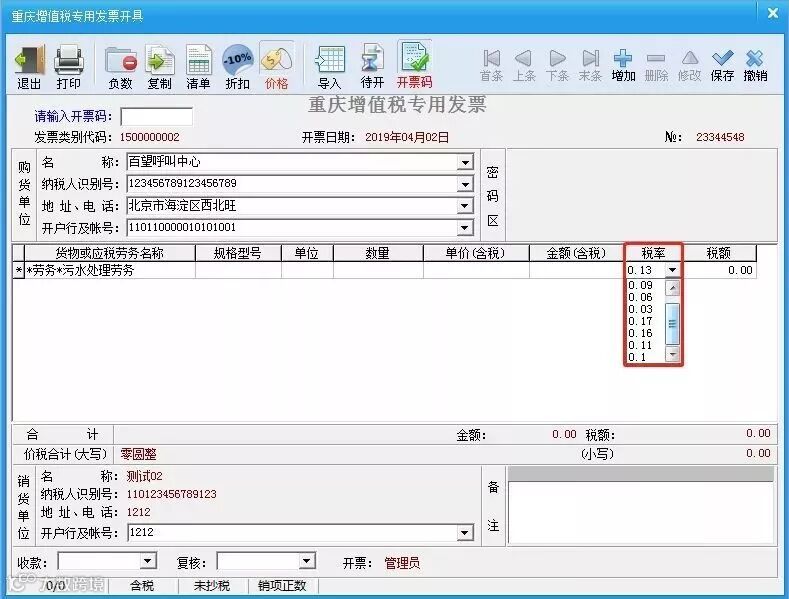Click the 金额(含税) column header
789x599 pixels.
point(577,253)
